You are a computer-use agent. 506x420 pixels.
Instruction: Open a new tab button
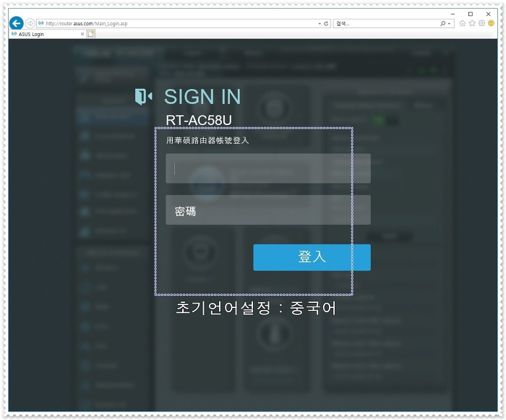tap(91, 34)
